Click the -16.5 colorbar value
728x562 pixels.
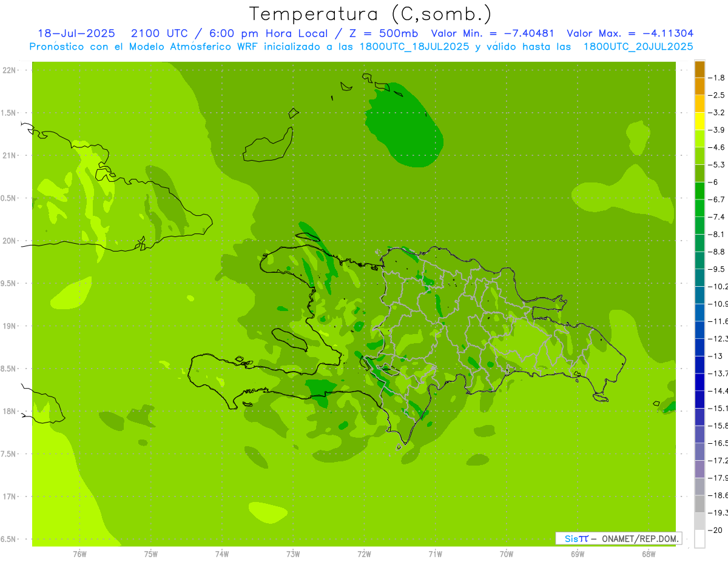718,443
